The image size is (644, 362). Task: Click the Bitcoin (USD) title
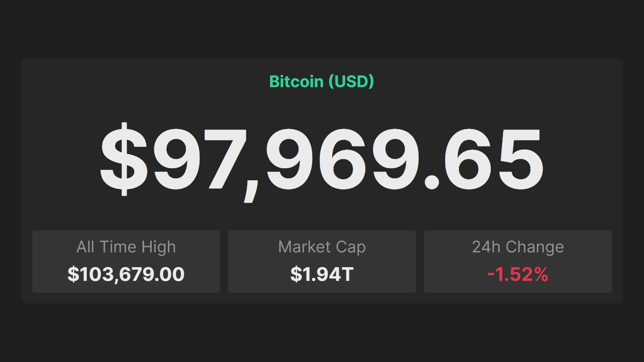321,81
